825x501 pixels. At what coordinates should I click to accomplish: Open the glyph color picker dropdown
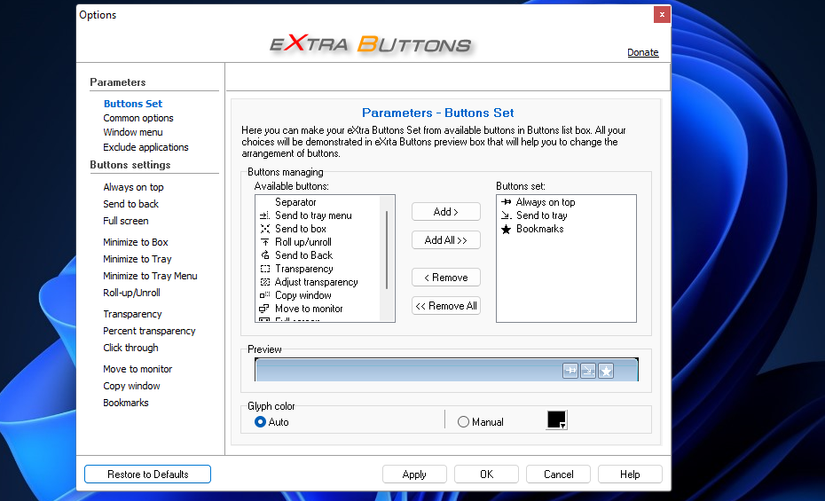557,420
